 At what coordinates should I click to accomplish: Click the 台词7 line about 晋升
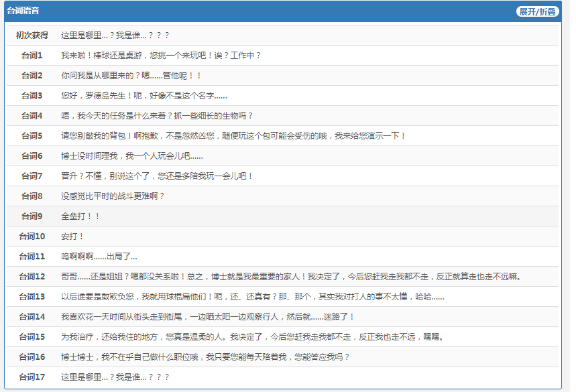tap(157, 176)
